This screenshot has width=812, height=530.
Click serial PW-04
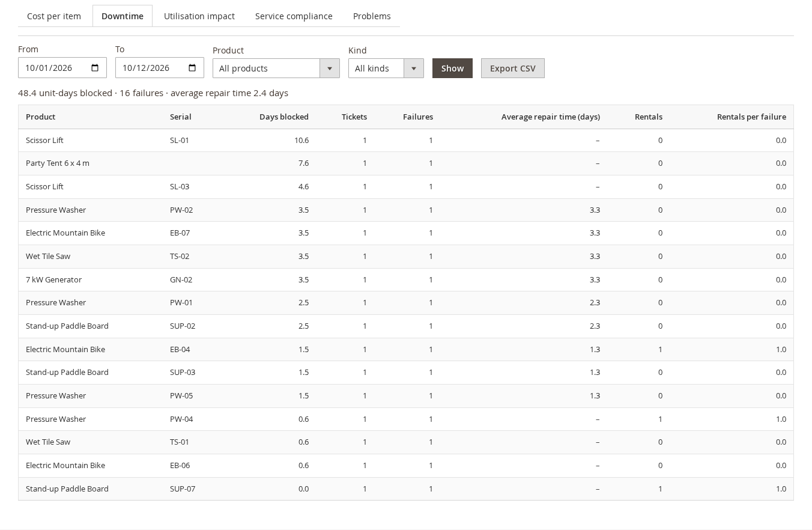(181, 419)
